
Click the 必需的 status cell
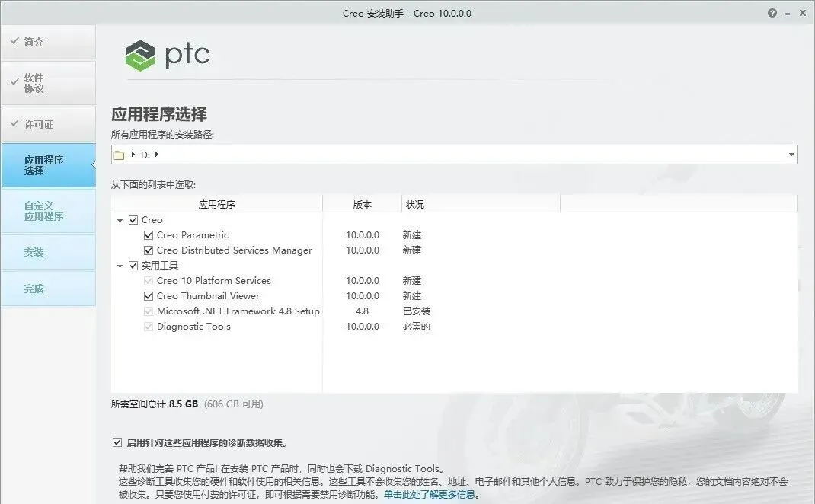click(417, 327)
